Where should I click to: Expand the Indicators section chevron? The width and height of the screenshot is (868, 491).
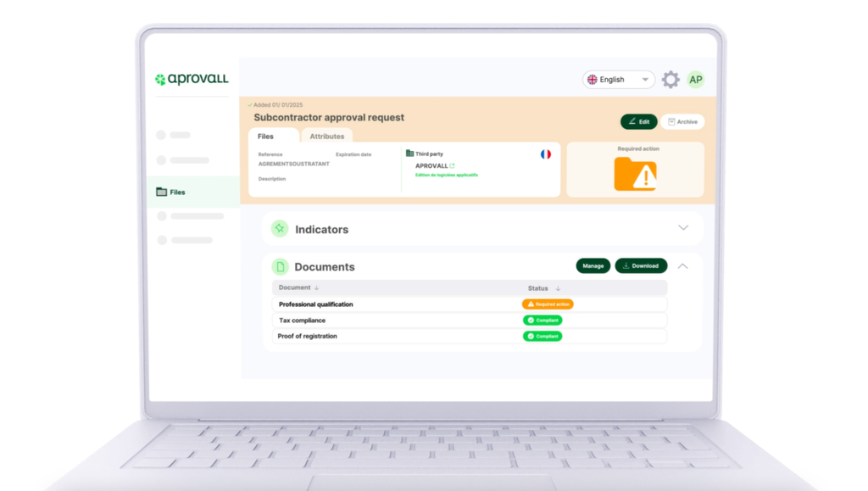(683, 227)
